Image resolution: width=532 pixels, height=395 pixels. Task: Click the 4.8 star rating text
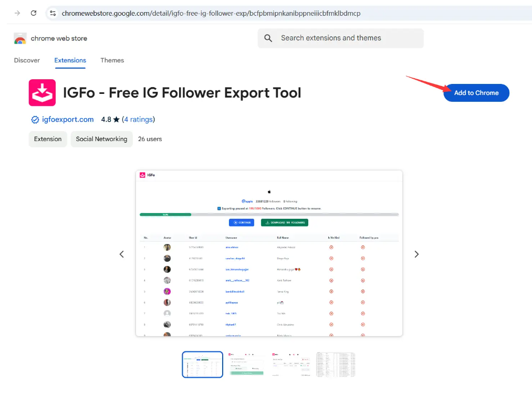pos(110,120)
